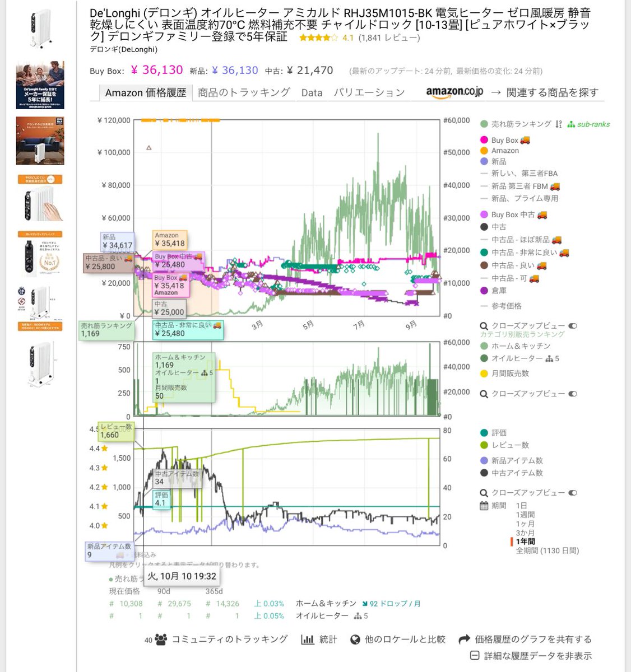Switch to the 商品のトラッキング tab

tap(244, 93)
